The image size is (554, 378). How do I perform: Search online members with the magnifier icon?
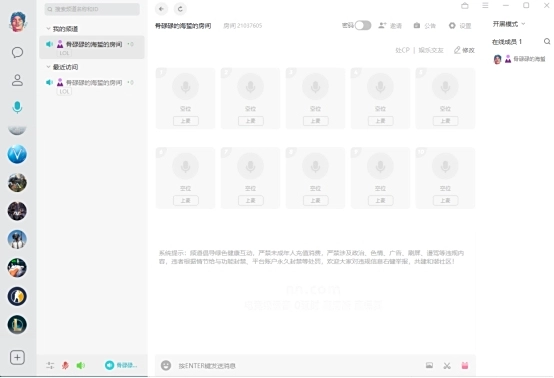point(547,42)
